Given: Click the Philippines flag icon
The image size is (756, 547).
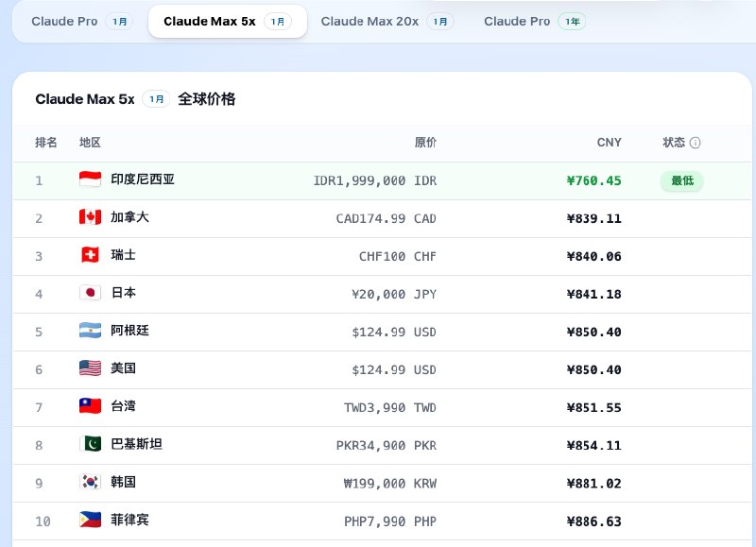Looking at the screenshot, I should point(90,520).
